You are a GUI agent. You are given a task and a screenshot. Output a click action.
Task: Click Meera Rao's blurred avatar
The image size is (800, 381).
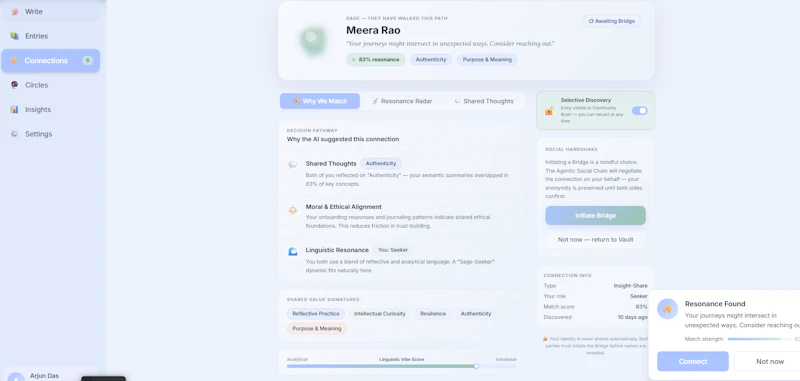coord(313,40)
